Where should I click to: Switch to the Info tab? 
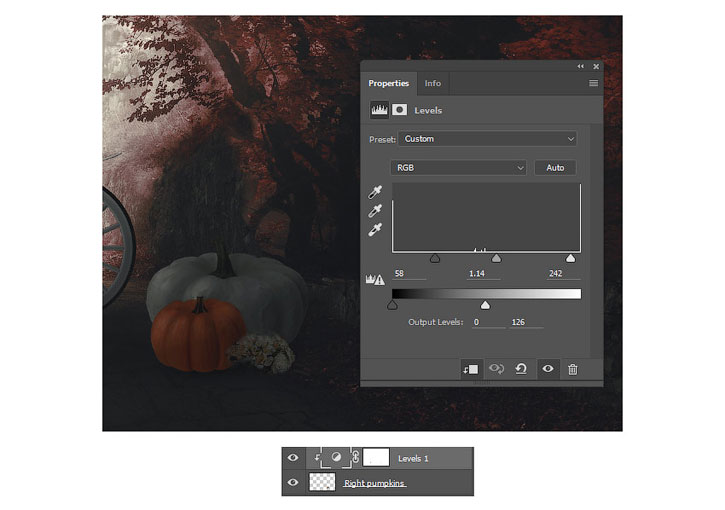pos(432,83)
